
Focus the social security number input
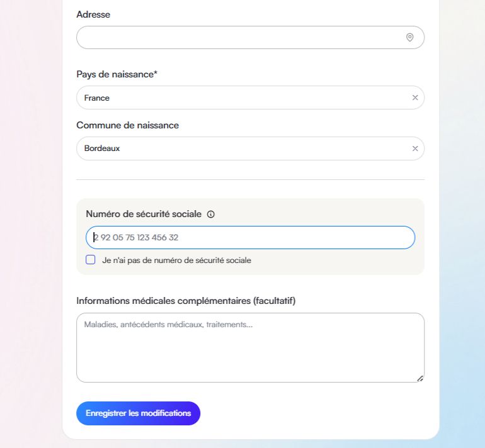pyautogui.click(x=250, y=238)
